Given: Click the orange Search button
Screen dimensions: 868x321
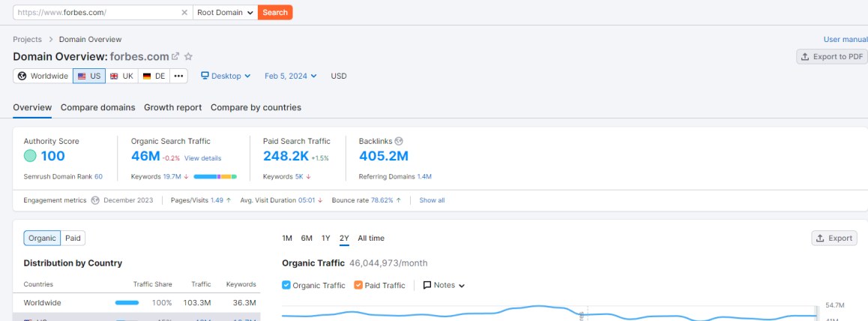Looking at the screenshot, I should (x=275, y=12).
